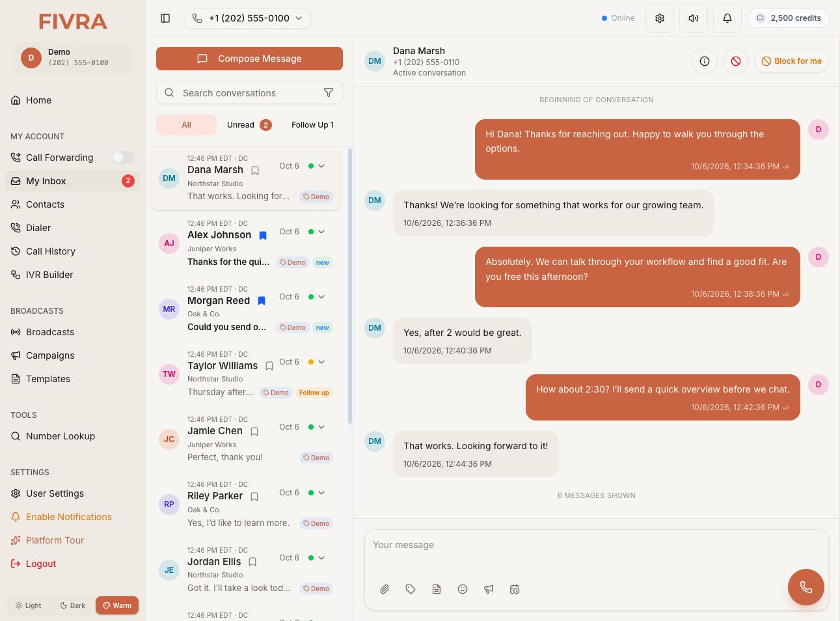
Task: Open settings gear in top bar
Action: 660,18
